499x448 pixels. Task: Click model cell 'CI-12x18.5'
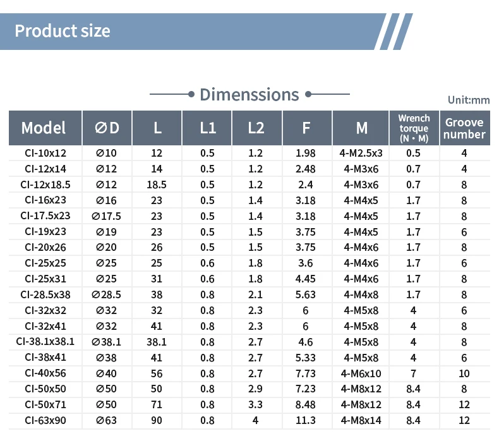pos(45,185)
